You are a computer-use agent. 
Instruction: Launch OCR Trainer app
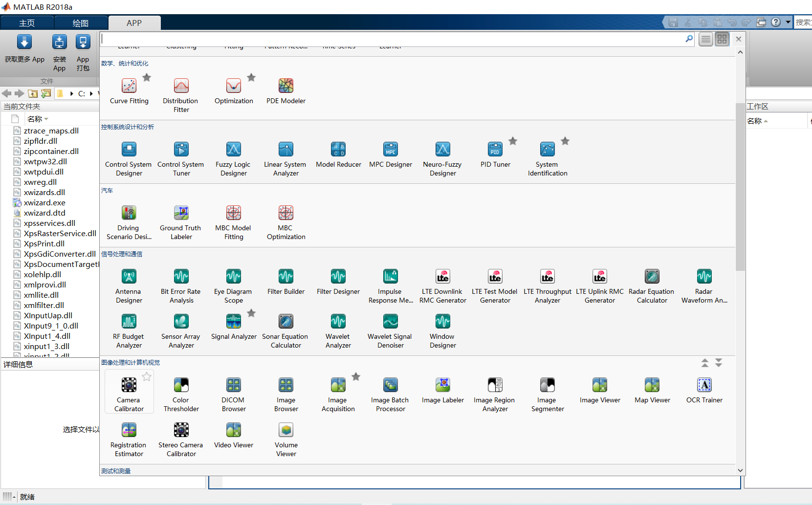tap(704, 391)
